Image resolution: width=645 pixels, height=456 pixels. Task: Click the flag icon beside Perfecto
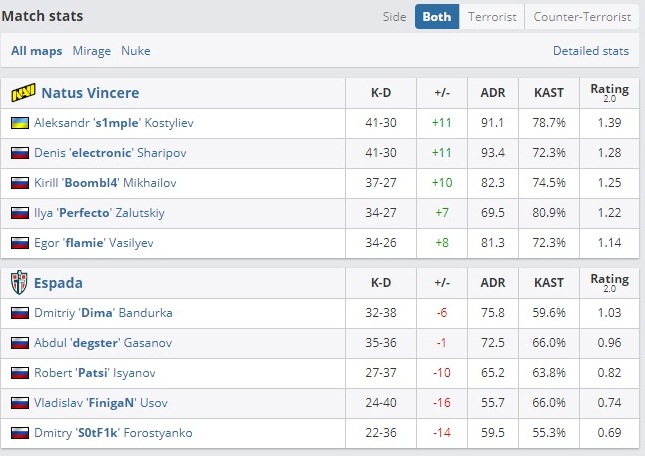point(19,214)
